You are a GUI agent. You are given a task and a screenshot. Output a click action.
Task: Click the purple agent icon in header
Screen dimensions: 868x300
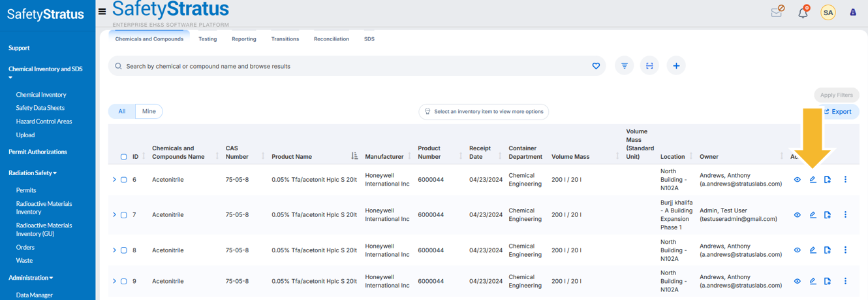point(853,12)
